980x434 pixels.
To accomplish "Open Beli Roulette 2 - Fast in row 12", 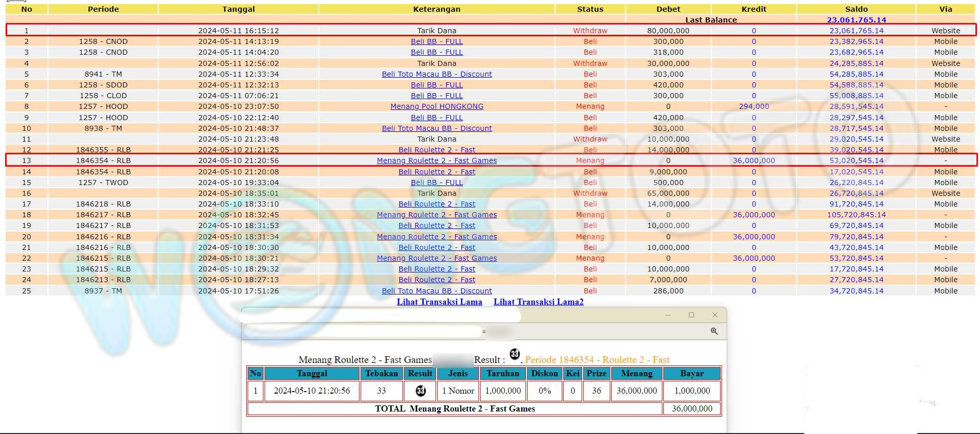I will (437, 150).
